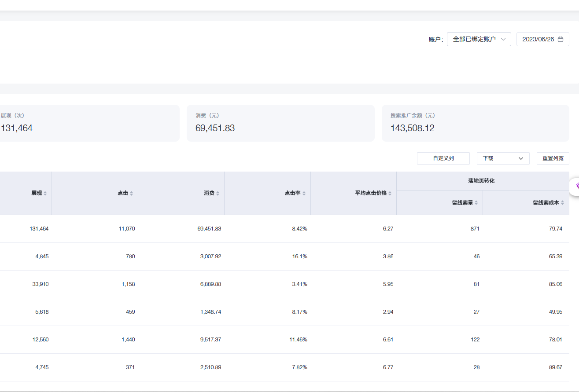Image resolution: width=579 pixels, height=392 pixels.
Task: Click table cell 6.27
Action: click(x=388, y=229)
